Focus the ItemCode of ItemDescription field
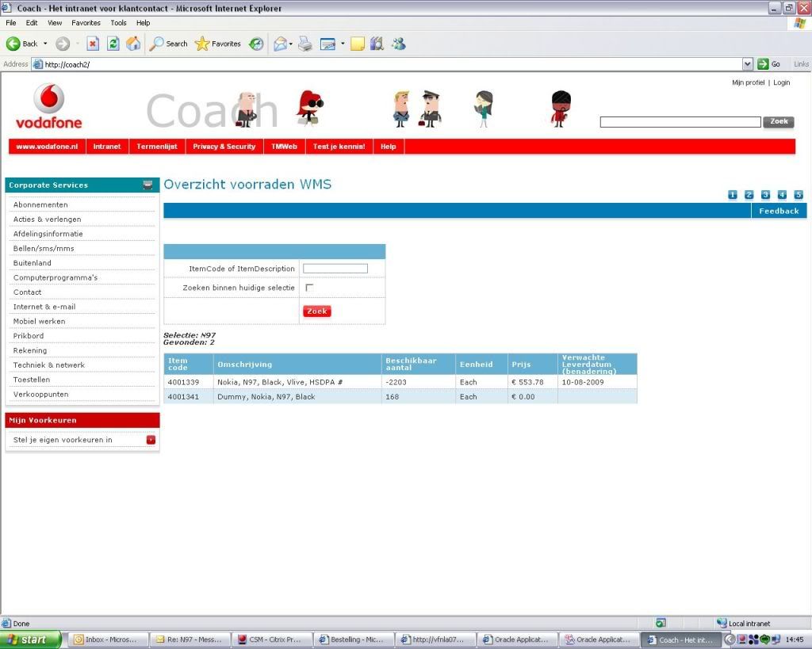This screenshot has height=649, width=812. [335, 269]
